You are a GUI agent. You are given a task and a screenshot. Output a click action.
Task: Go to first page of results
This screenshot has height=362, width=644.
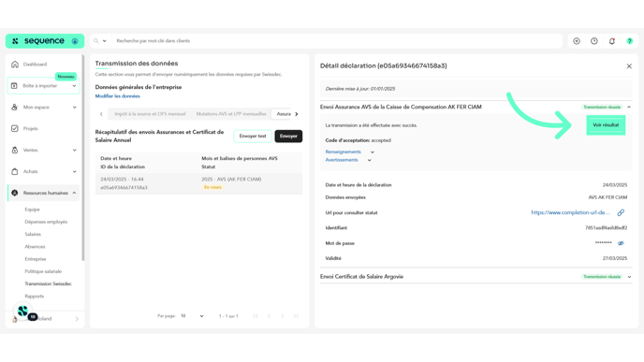[x=256, y=316]
